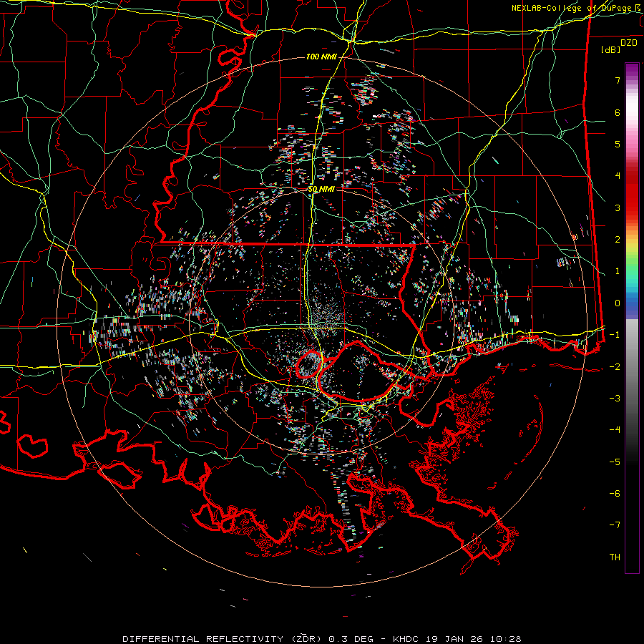The image size is (644, 644).
Task: Click the 100 NMI range ring label
Action: point(321,57)
